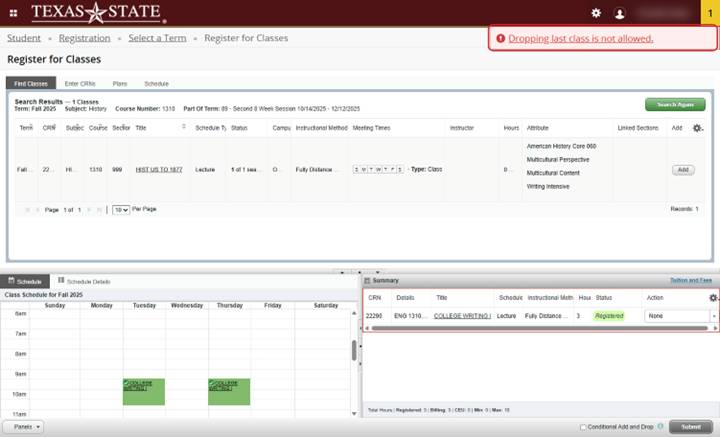This screenshot has height=437, width=720.
Task: Switch to the Enter CRNs tab
Action: tap(80, 83)
